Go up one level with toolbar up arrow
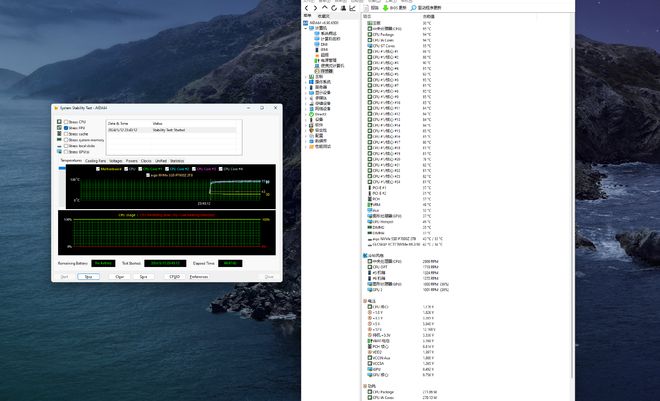This screenshot has width=660, height=401. 325,8
